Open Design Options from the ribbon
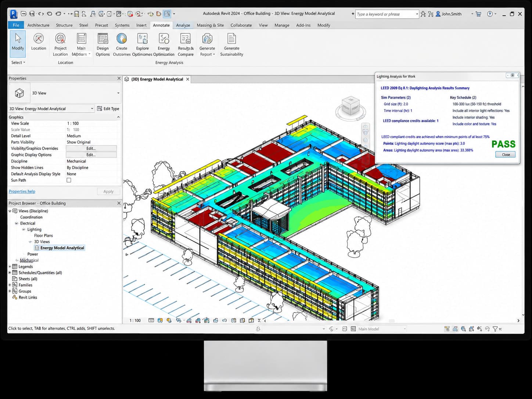 pos(103,44)
